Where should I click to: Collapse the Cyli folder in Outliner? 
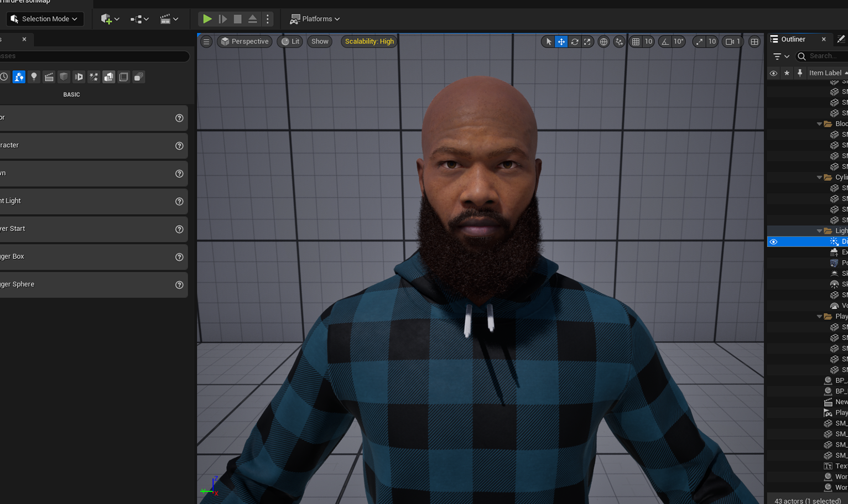(x=819, y=178)
